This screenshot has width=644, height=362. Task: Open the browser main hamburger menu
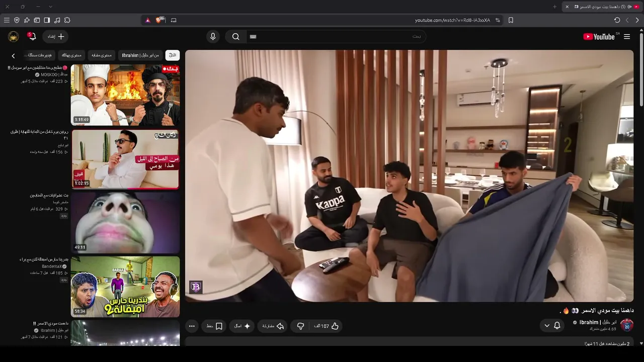click(7, 20)
